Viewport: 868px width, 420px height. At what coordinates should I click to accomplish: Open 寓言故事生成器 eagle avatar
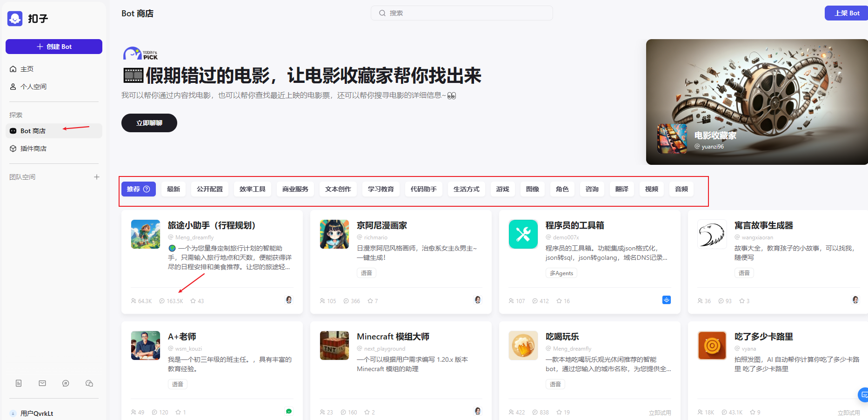(712, 234)
